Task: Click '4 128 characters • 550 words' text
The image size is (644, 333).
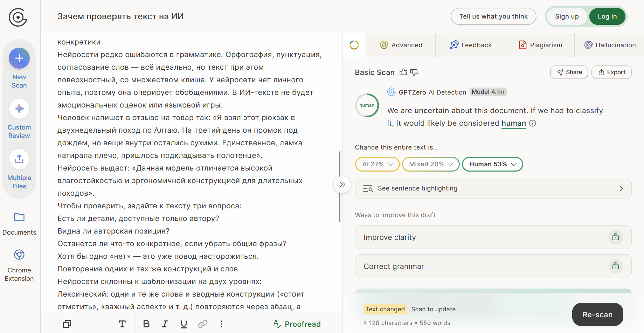Action: [x=407, y=323]
